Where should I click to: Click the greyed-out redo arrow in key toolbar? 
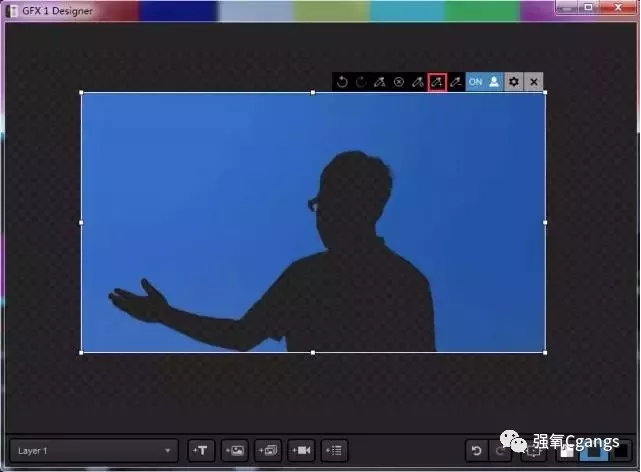[361, 82]
